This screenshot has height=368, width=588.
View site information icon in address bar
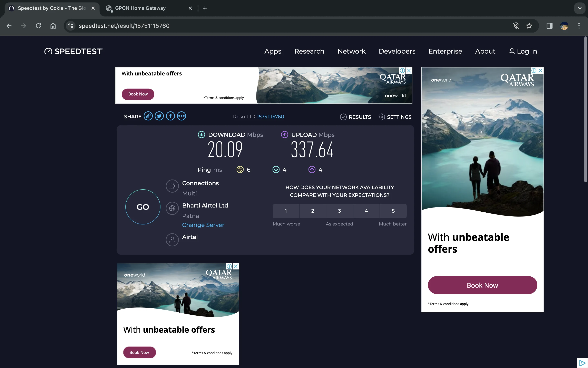pyautogui.click(x=71, y=26)
